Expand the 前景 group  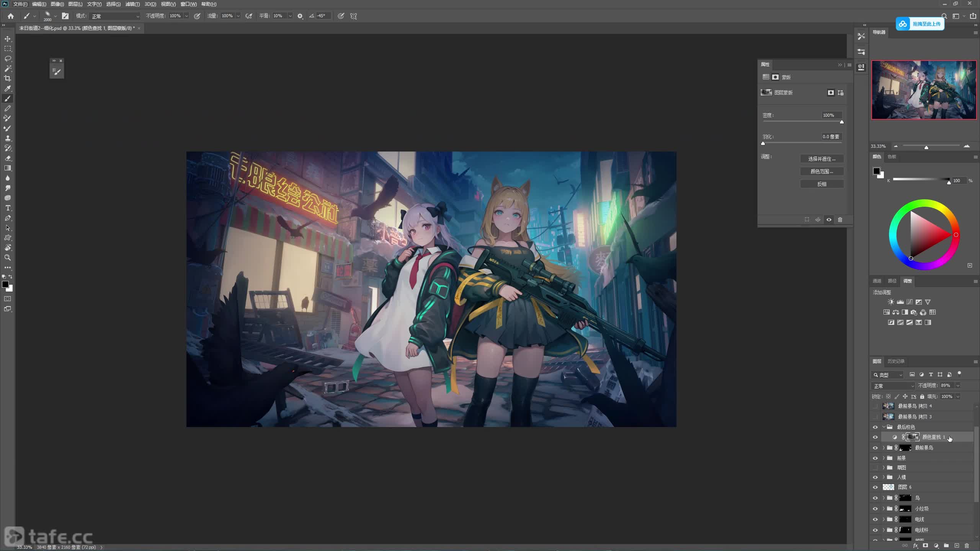(x=884, y=458)
